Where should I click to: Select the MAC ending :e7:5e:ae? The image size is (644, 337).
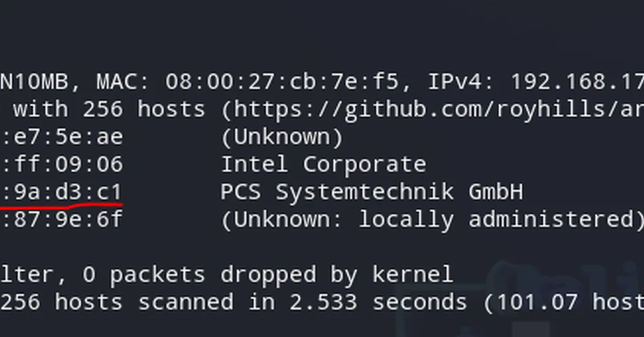(x=62, y=137)
